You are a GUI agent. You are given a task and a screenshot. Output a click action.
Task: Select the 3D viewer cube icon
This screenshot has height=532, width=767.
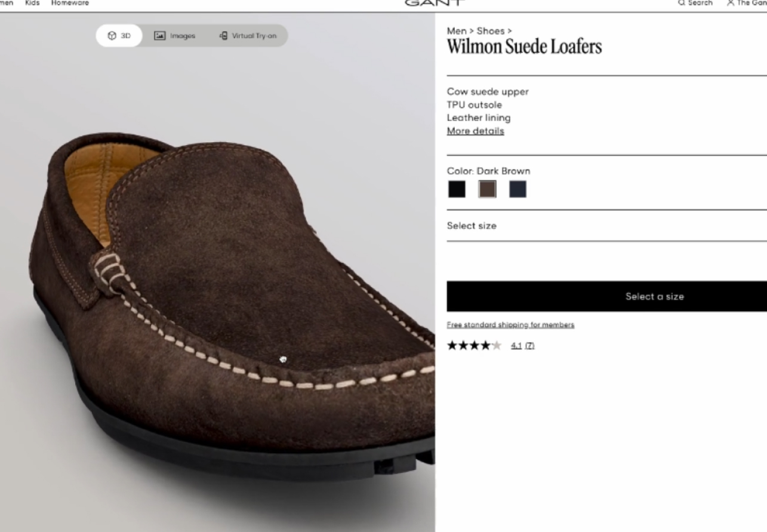coord(112,35)
